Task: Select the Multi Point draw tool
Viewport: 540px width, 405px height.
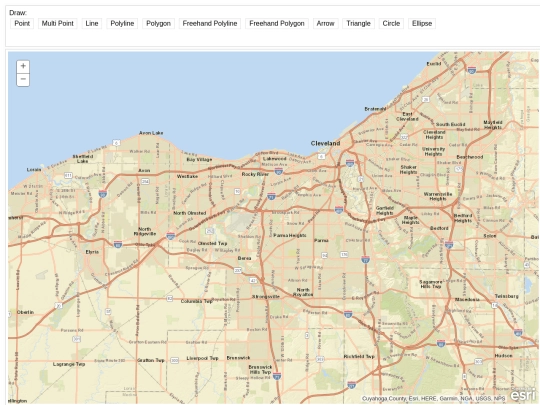Action: (58, 23)
